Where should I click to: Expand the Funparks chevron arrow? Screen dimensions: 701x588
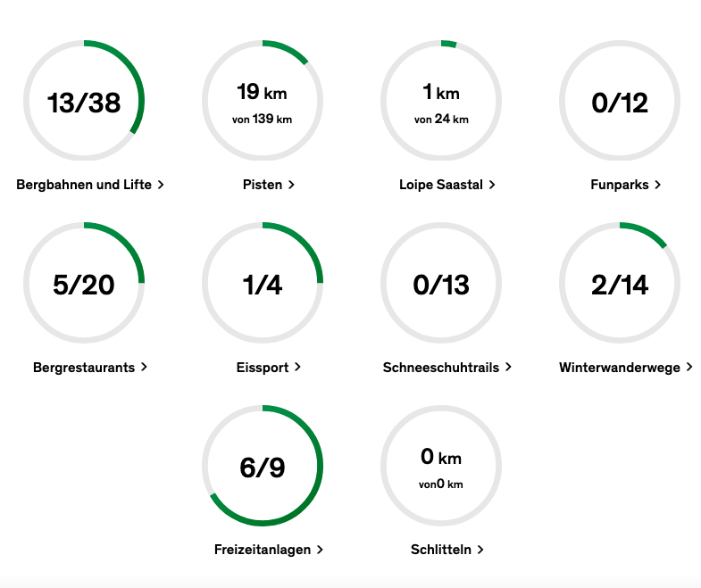pyautogui.click(x=657, y=185)
